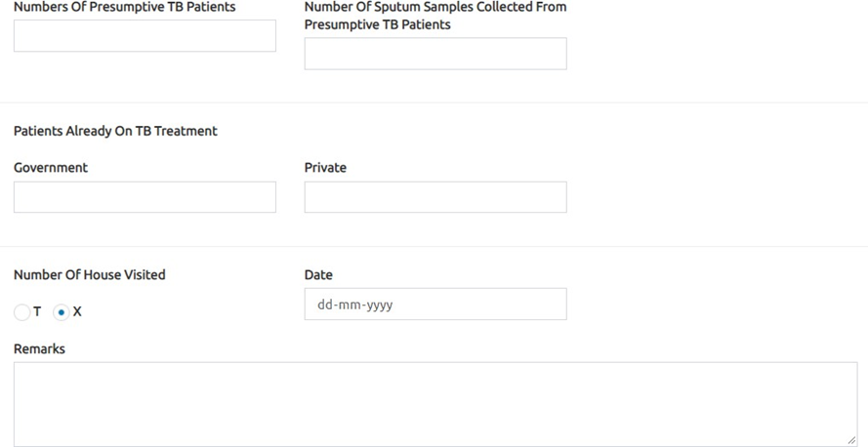Focus the Sputum Samples Collected input box
Image resolution: width=868 pixels, height=447 pixels.
435,54
